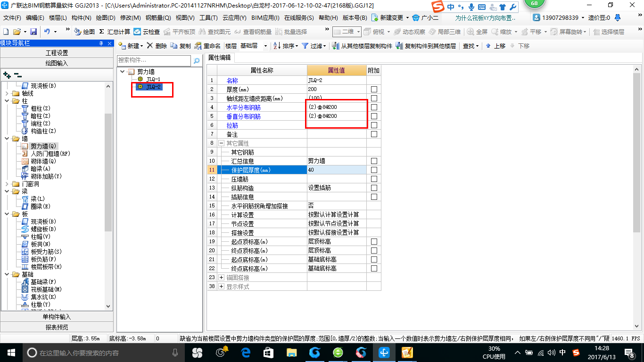Image resolution: width=644 pixels, height=362 pixels.
Task: Toggle 附加 checkbox for 垂直分布钢筋
Action: click(374, 116)
